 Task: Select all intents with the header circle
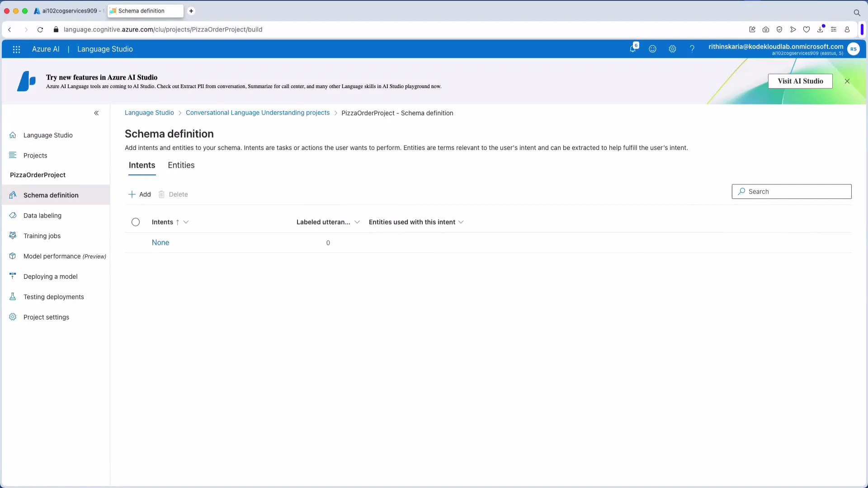[x=135, y=222]
